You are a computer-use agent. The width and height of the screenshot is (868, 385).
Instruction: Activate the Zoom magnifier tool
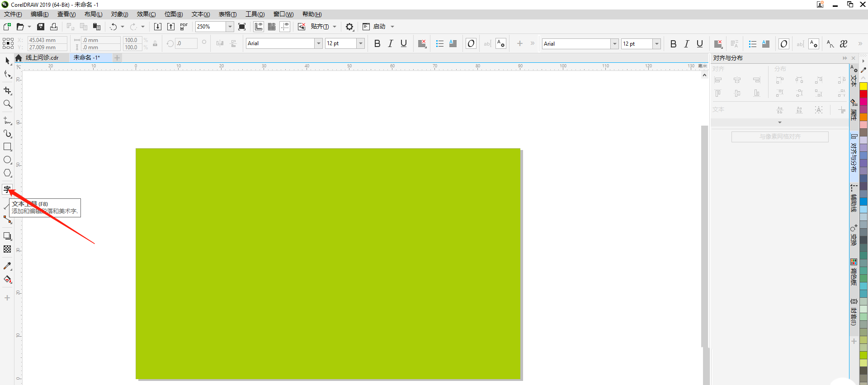coord(7,104)
